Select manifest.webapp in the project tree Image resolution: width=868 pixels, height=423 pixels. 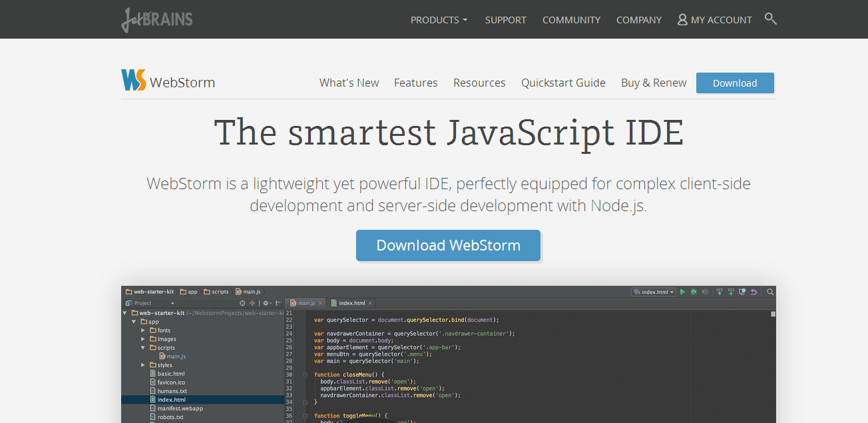[x=176, y=408]
